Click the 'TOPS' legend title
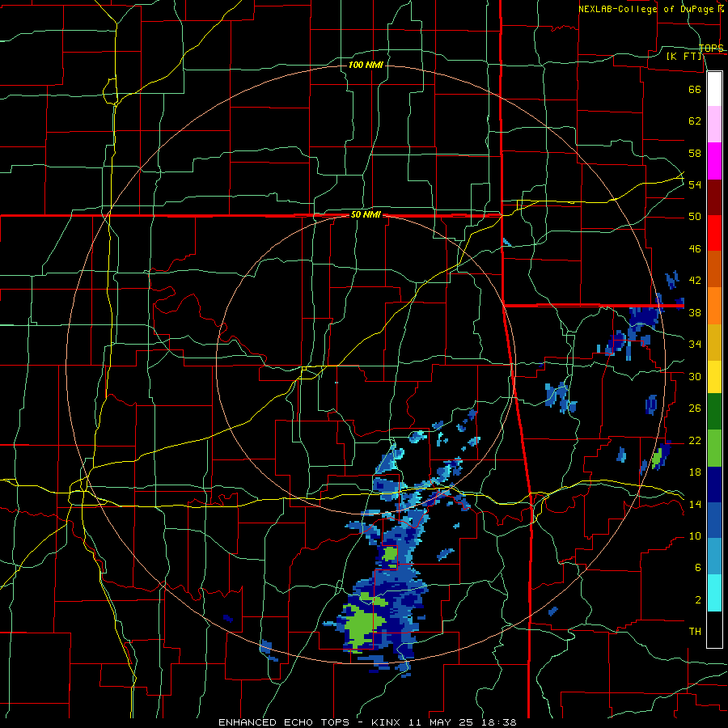This screenshot has height=728, width=728. [711, 48]
